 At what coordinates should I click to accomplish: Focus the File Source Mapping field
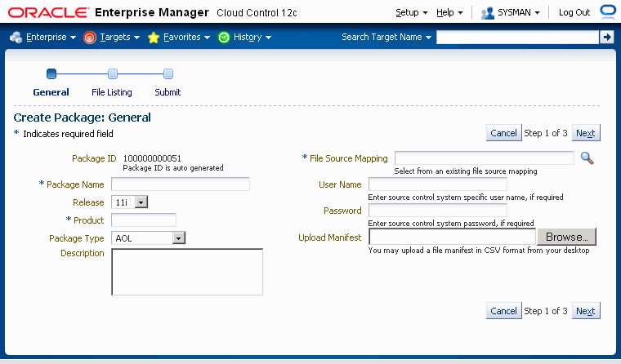coord(485,158)
